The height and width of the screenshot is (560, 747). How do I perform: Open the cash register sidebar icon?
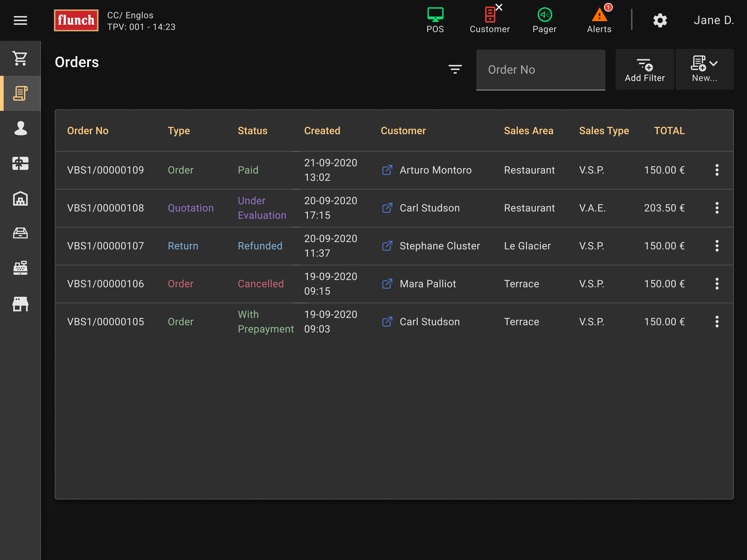click(x=20, y=268)
